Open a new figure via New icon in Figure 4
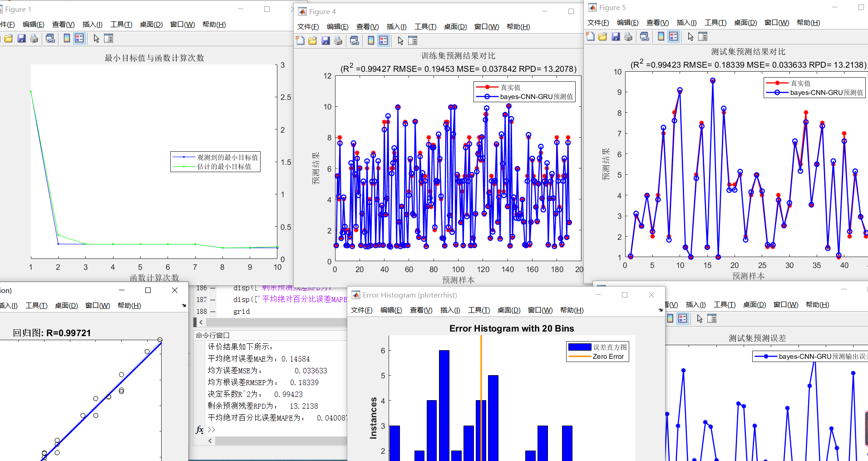 click(300, 40)
